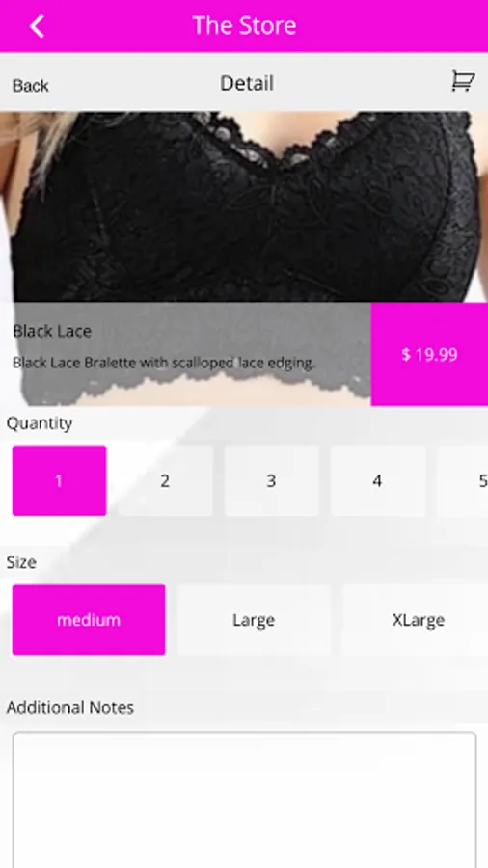Select quantity 1
The image size is (488, 868).
tap(59, 480)
